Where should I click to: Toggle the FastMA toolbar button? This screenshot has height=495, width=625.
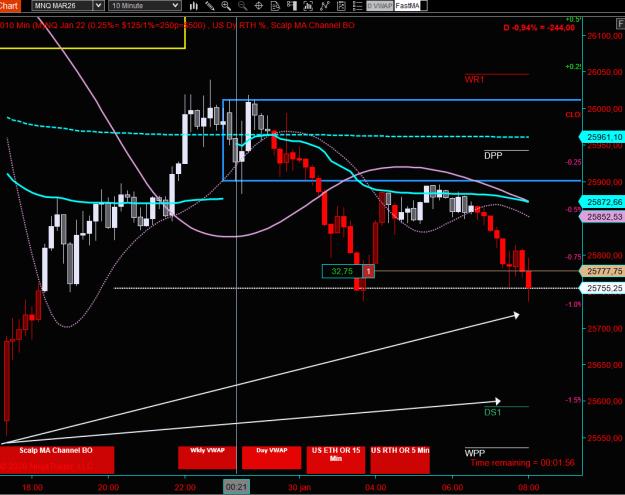pos(407,6)
